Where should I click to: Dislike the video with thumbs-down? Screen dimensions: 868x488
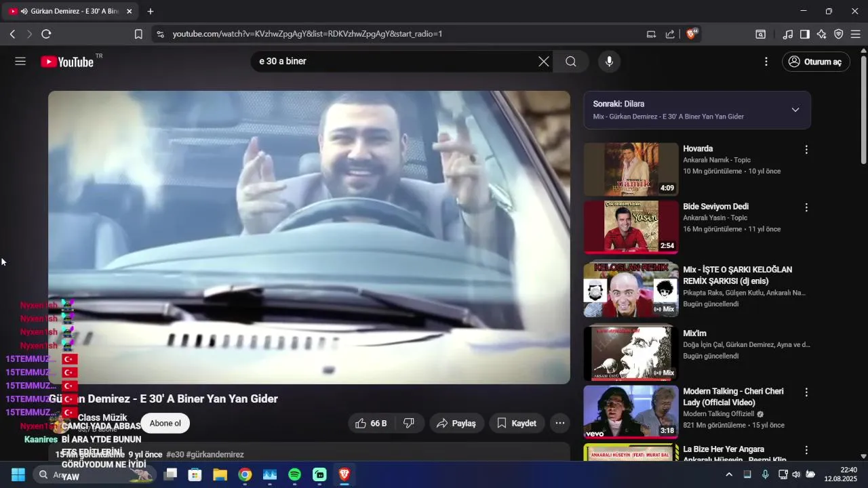(409, 423)
